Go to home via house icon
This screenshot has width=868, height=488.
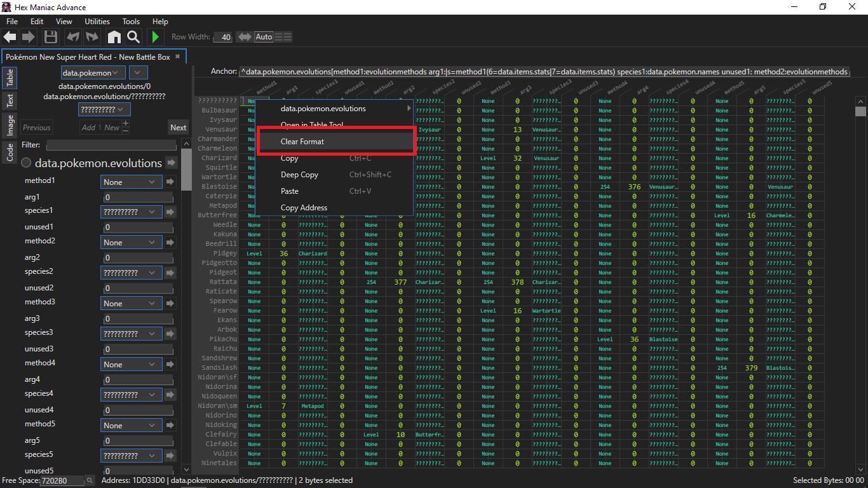point(114,37)
